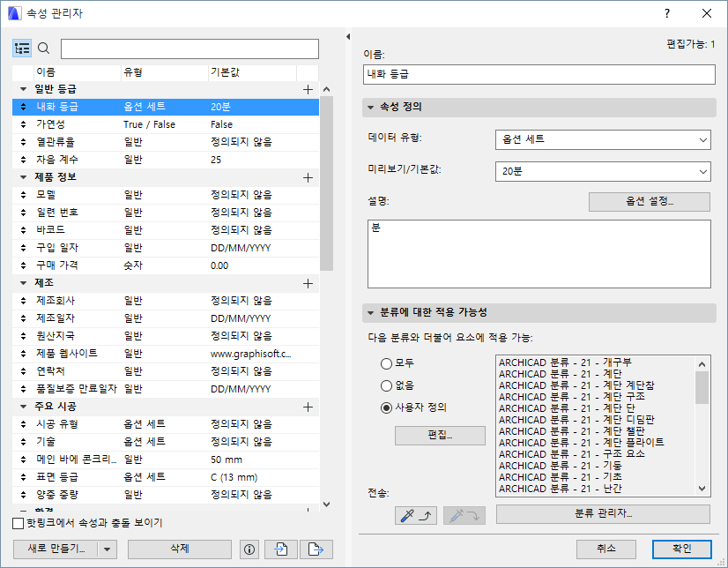Click the classification list scrollbar thumb
Screen dimensions: 728x568
click(x=702, y=387)
